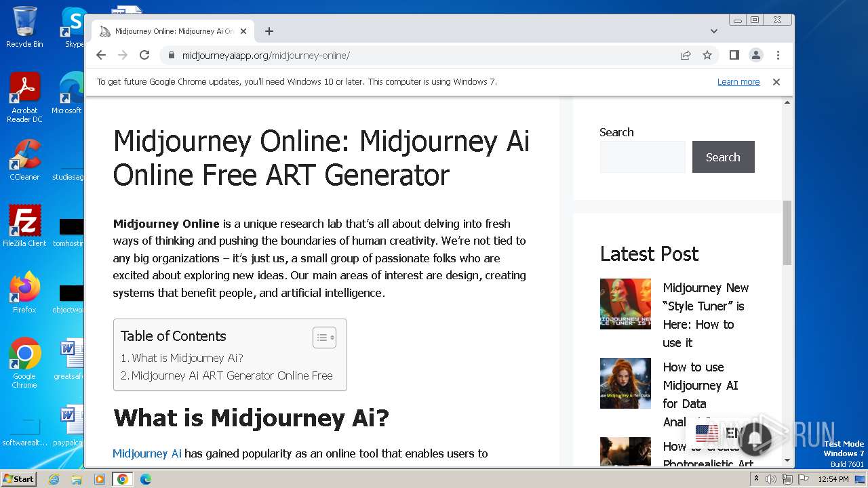Viewport: 868px width, 488px height.
Task: Click the notification bell button
Action: pos(755,439)
